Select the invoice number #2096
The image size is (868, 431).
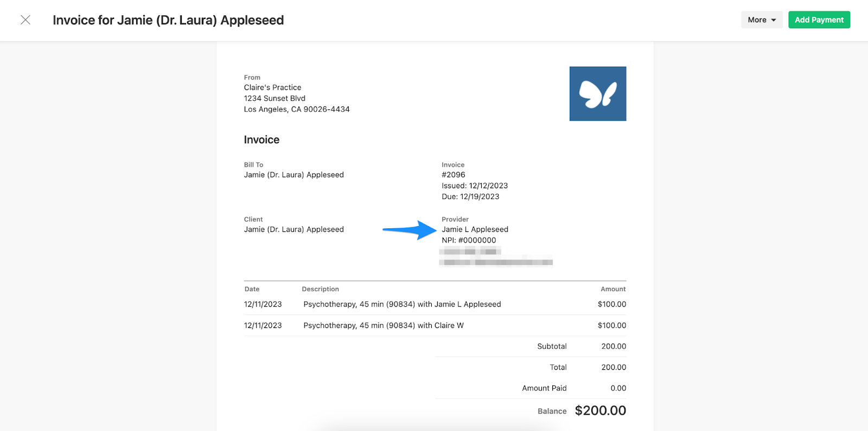[x=454, y=175]
